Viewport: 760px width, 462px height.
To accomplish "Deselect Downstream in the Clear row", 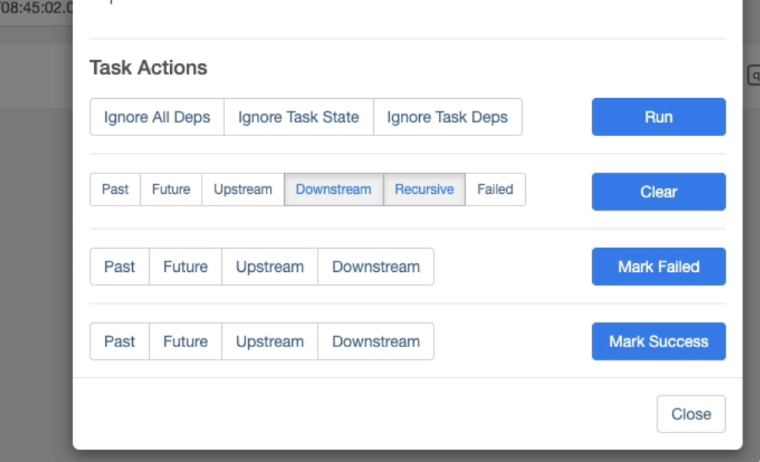I will pos(333,189).
